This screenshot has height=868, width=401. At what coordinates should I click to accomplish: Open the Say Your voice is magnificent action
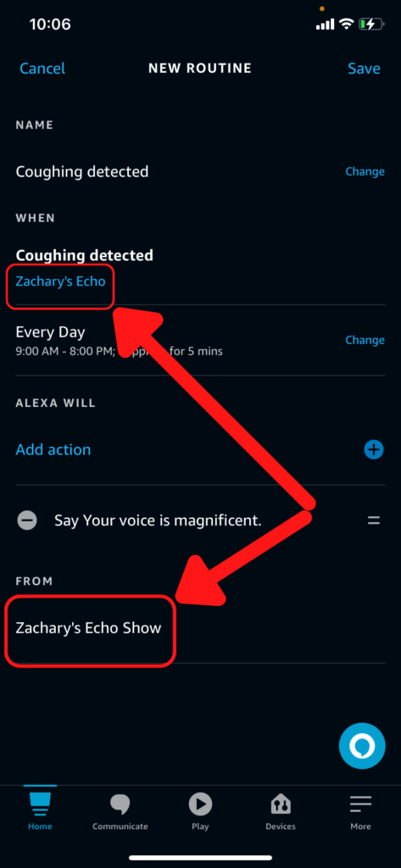pos(158,521)
